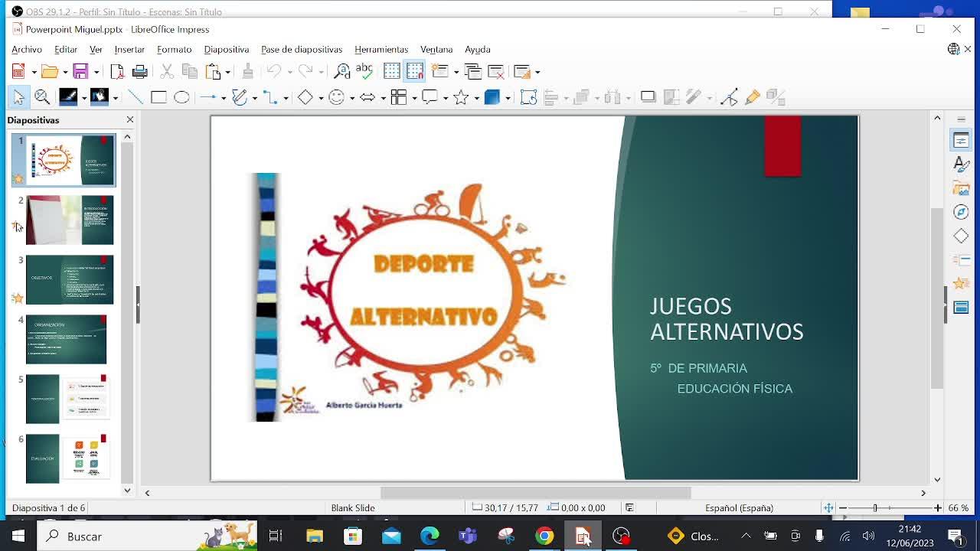Open the Navigator sidebar panel
The height and width of the screenshot is (551, 980).
pyautogui.click(x=961, y=212)
